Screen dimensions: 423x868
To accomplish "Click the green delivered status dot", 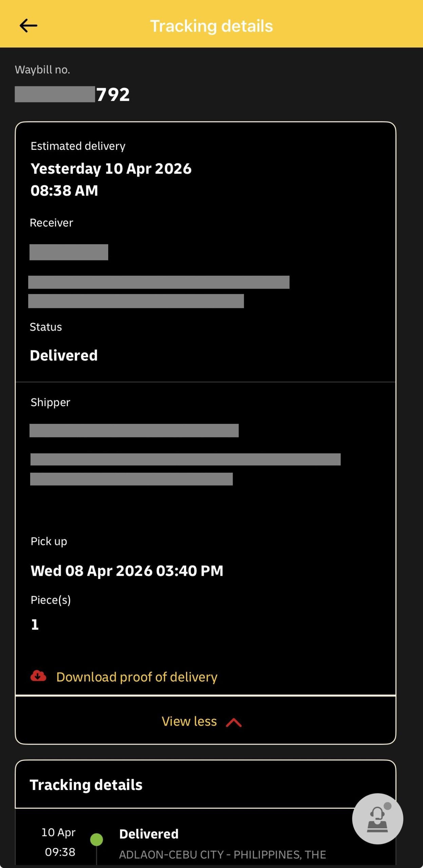I will click(x=96, y=840).
